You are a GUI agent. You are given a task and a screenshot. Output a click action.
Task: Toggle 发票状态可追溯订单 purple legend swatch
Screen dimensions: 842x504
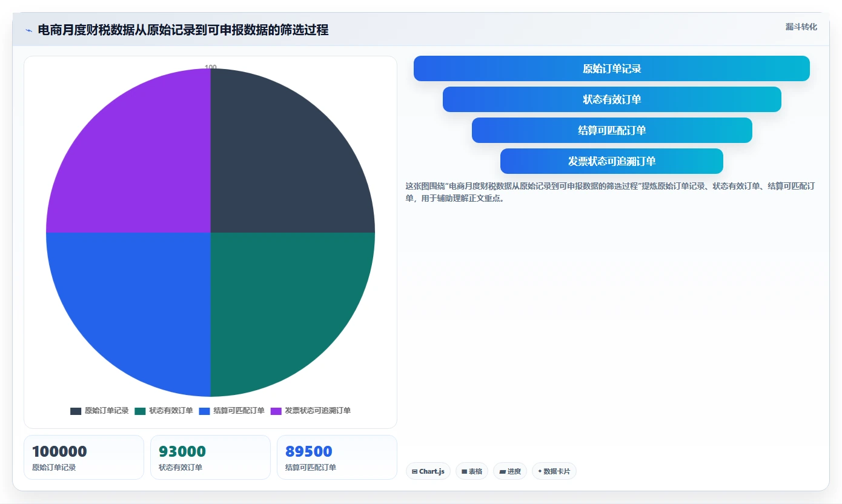[276, 411]
